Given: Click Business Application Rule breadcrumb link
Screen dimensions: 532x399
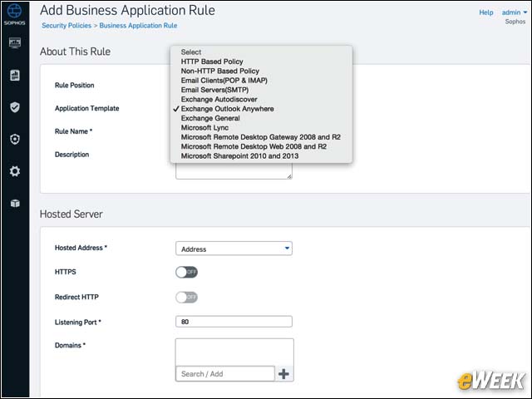Looking at the screenshot, I should [x=138, y=26].
